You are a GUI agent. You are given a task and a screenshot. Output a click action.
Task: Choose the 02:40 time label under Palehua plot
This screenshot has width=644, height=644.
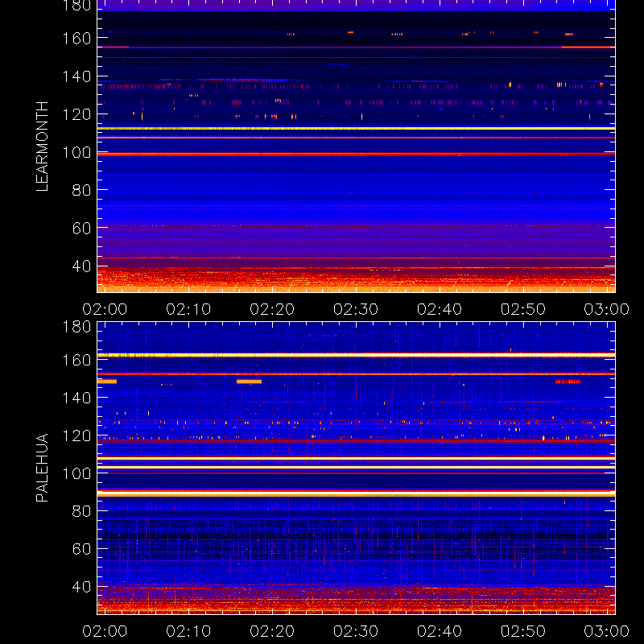click(440, 631)
